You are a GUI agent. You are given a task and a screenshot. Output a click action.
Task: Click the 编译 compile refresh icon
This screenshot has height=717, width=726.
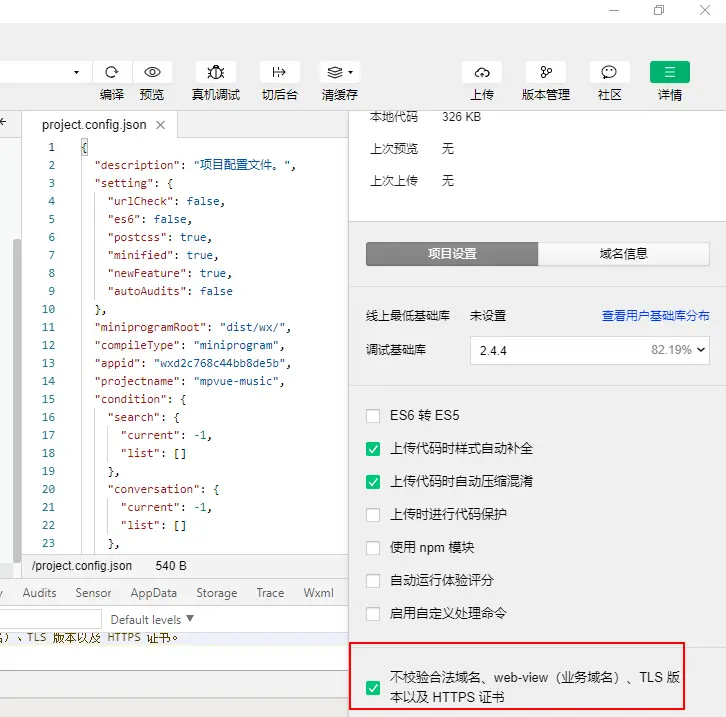pos(112,72)
